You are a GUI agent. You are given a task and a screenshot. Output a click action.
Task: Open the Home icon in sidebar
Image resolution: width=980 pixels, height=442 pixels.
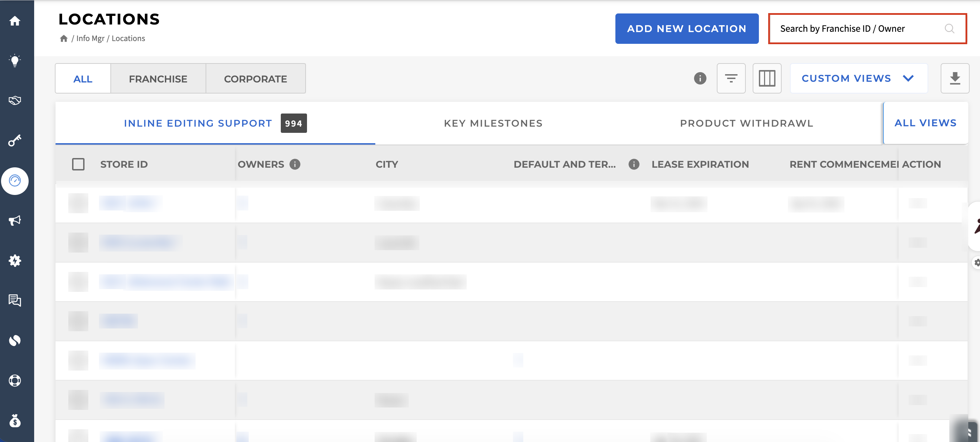[x=15, y=21]
